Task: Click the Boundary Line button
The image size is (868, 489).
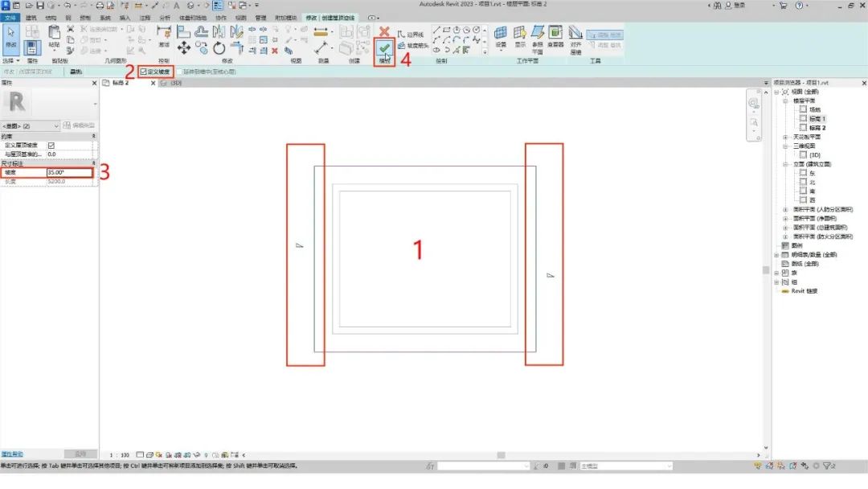Action: 411,35
